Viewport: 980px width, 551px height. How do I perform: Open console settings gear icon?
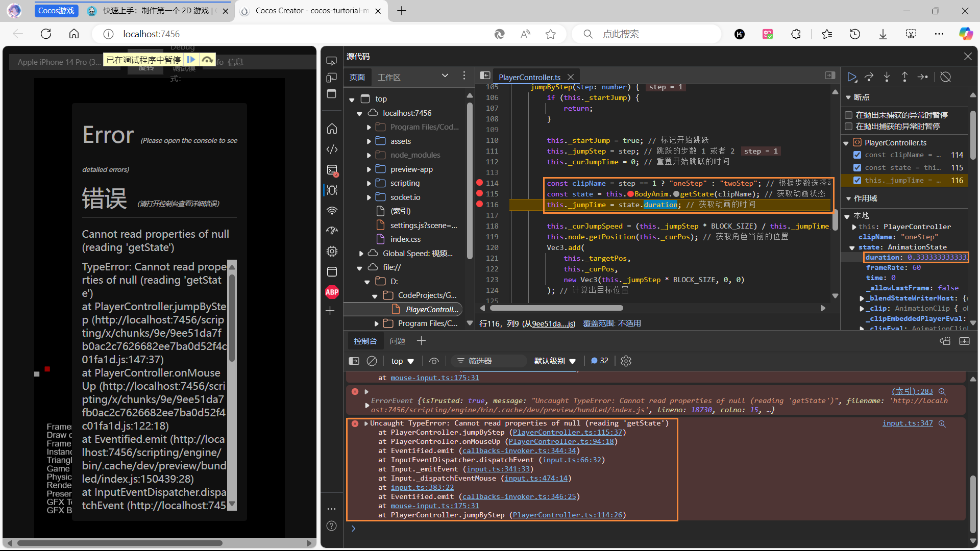coord(626,361)
